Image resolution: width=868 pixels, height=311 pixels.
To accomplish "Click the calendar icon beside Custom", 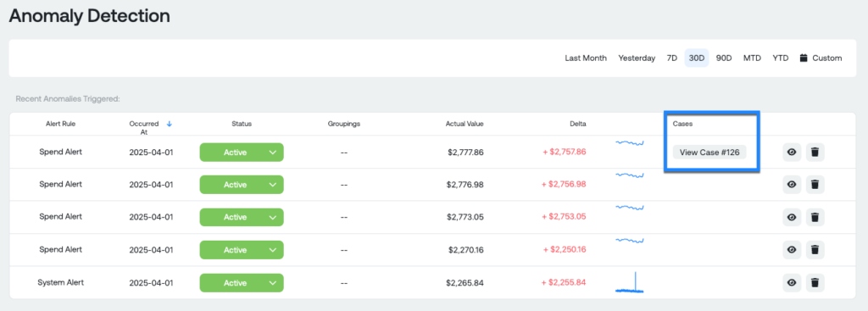I will (x=804, y=58).
